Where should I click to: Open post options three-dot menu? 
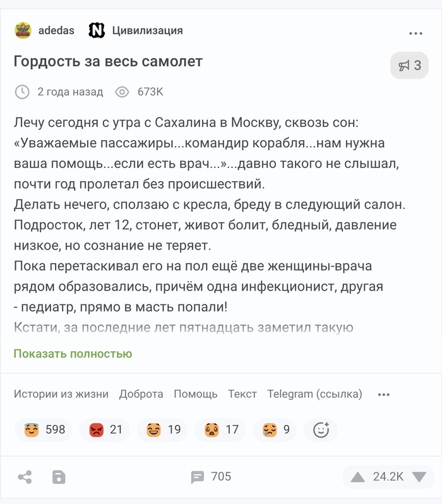415,33
